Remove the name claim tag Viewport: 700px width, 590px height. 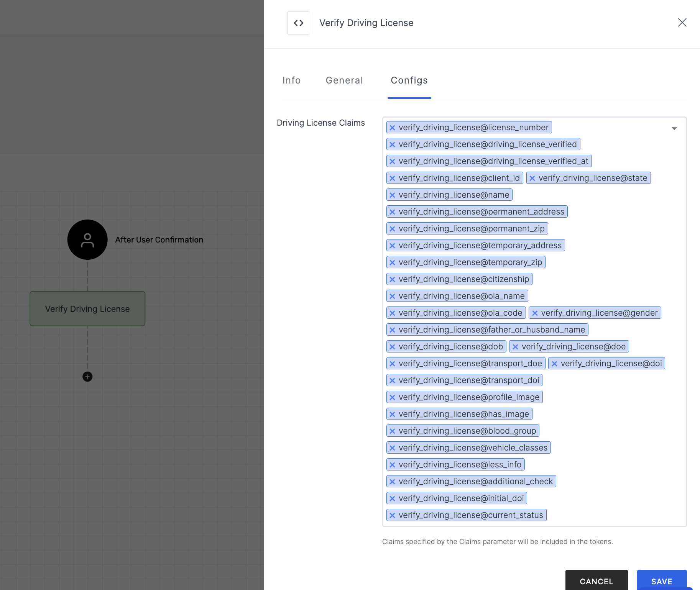392,195
